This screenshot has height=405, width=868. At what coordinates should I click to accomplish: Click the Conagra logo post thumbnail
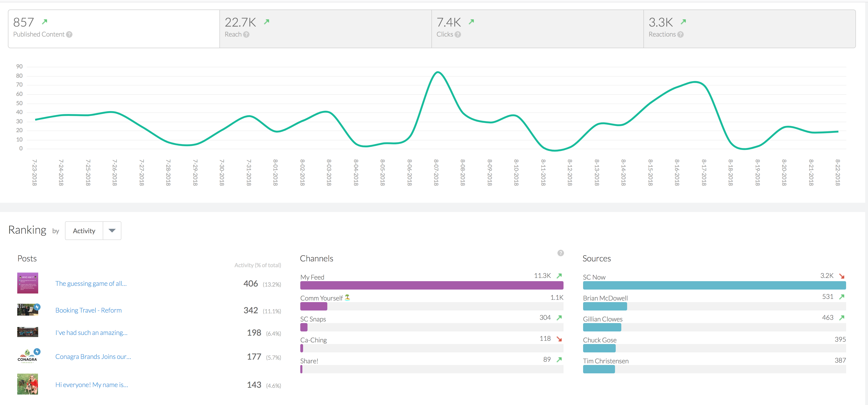coord(28,356)
